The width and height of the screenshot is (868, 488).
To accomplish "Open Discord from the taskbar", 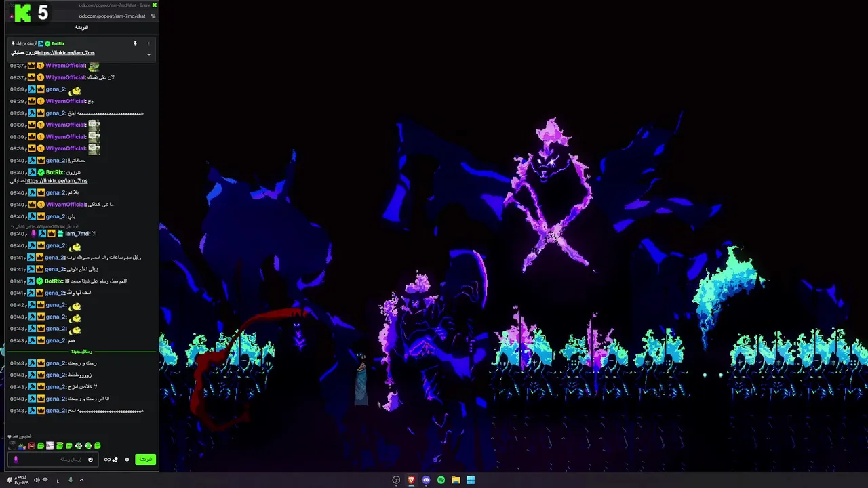I will click(426, 480).
